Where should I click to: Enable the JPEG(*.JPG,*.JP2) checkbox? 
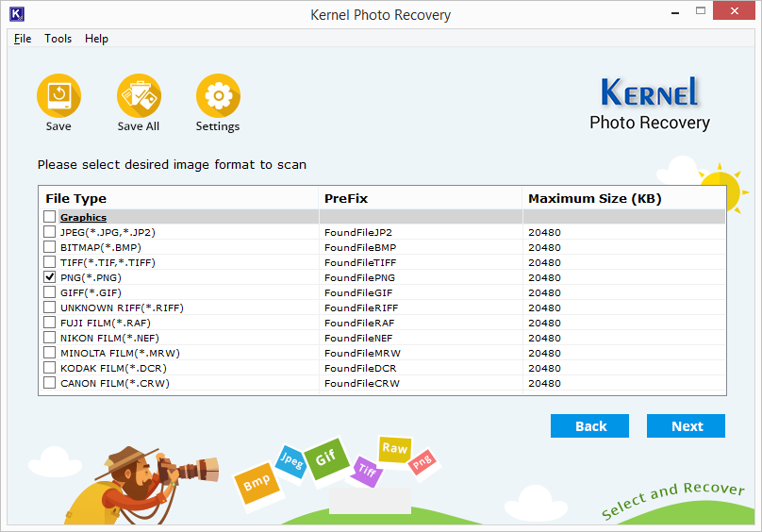pyautogui.click(x=50, y=232)
